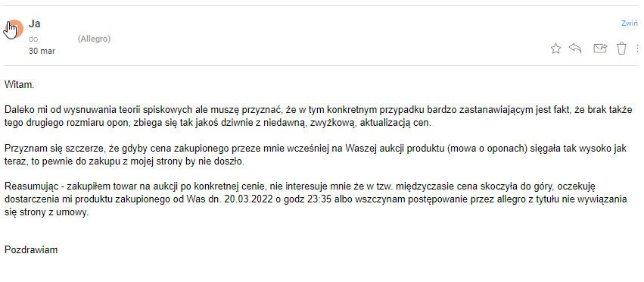The image size is (644, 282).
Task: Reply using the curved arrow icon
Action: [575, 49]
